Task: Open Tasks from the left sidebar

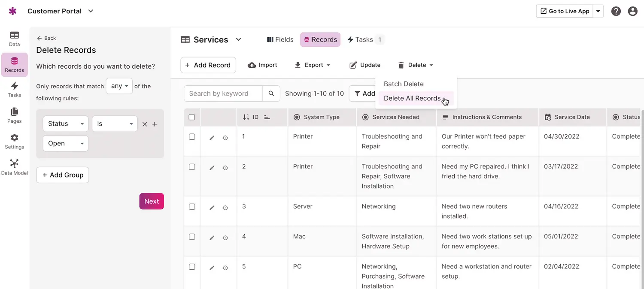Action: tap(14, 89)
